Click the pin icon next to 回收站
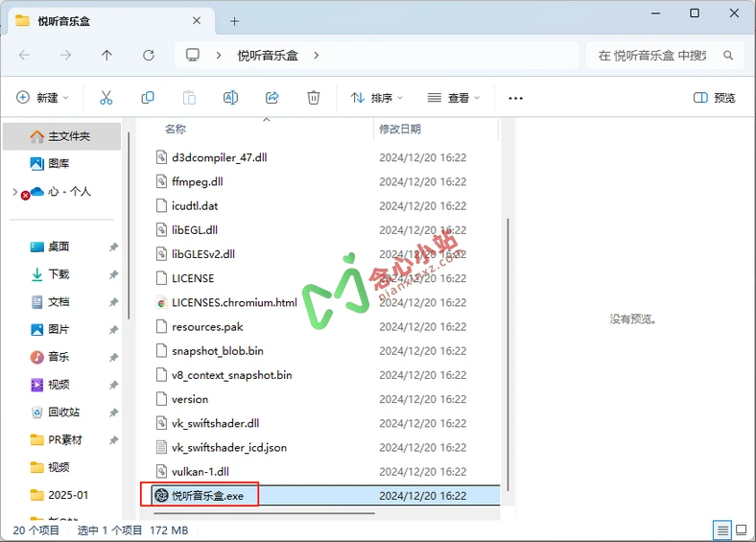Screen dimensions: 756x542 pyautogui.click(x=113, y=412)
